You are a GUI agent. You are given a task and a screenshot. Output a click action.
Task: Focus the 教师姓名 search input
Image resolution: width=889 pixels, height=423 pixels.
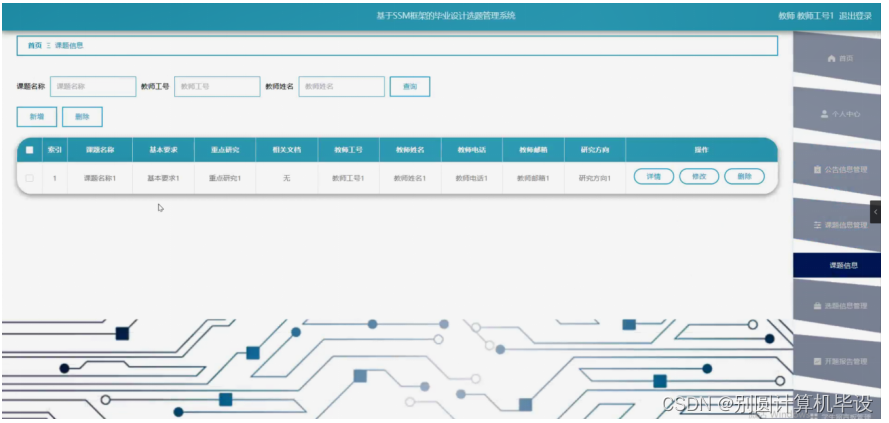point(341,87)
